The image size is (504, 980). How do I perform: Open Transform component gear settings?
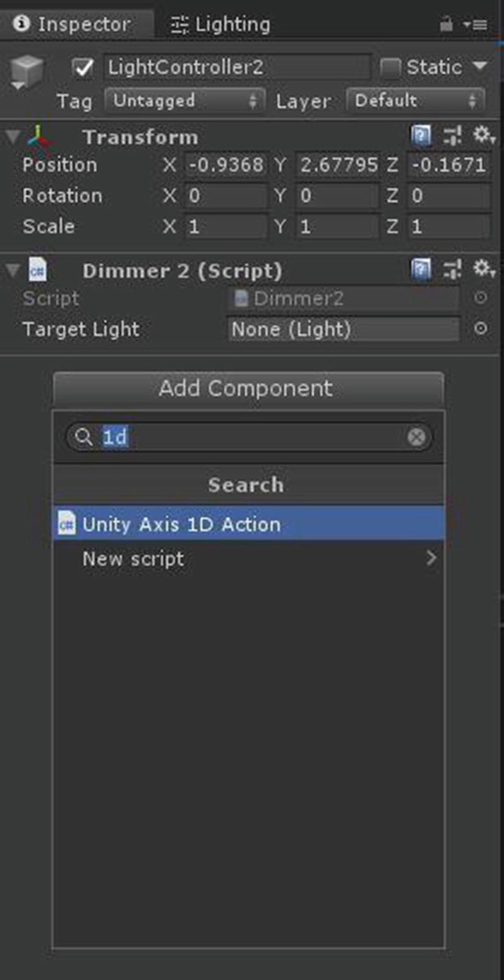483,135
